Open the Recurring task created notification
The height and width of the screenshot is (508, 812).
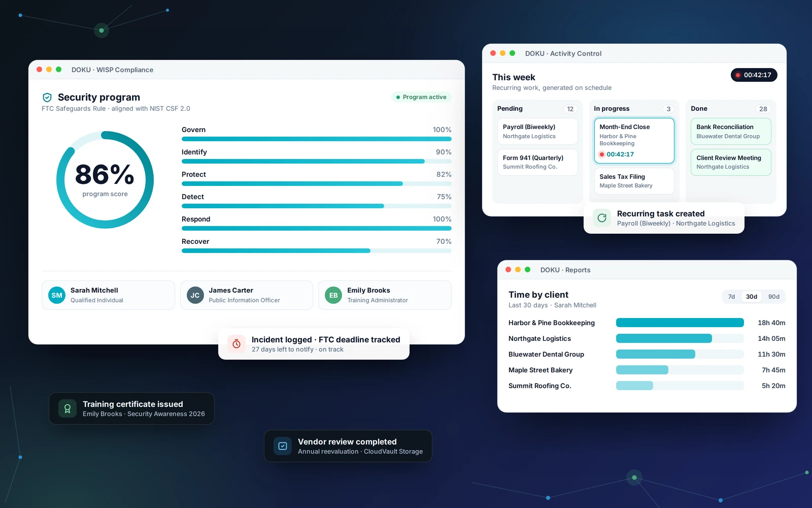(x=664, y=218)
